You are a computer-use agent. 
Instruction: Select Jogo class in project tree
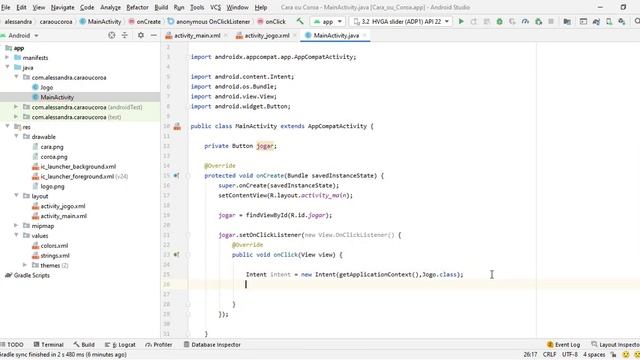point(47,87)
